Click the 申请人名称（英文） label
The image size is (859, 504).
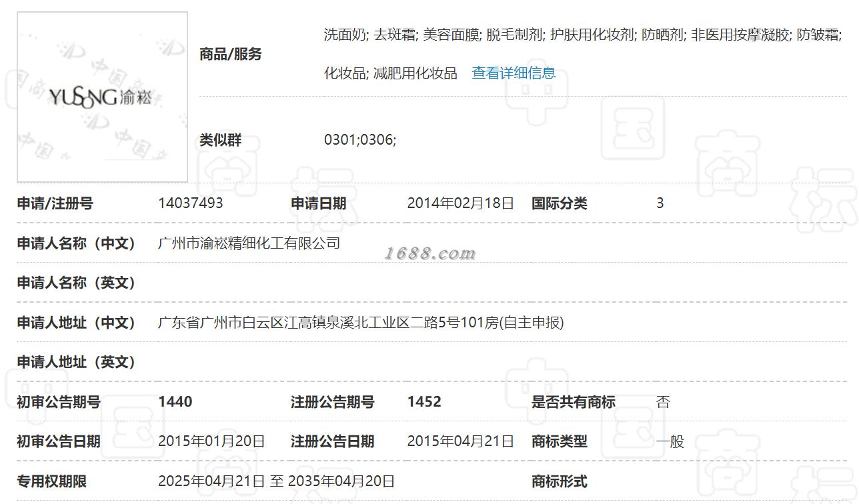[77, 283]
